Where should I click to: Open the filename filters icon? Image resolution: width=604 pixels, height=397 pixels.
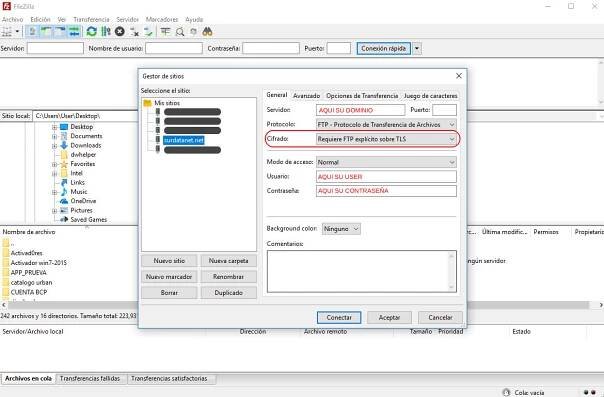click(165, 32)
